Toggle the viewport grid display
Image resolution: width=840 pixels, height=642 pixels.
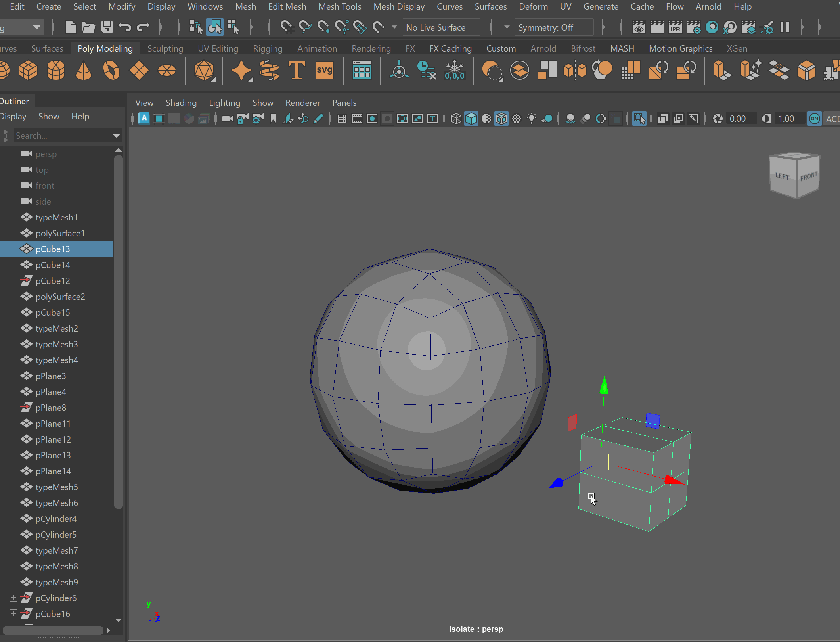click(x=342, y=119)
